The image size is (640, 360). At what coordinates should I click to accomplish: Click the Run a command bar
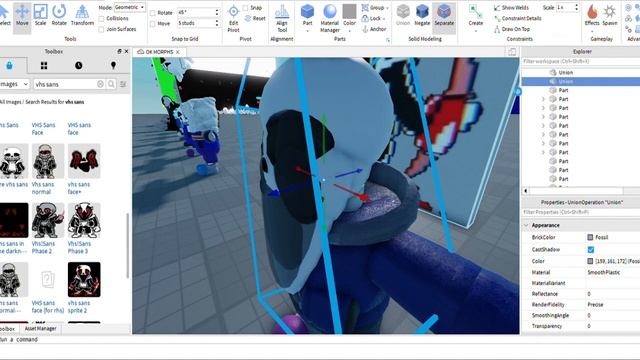320,339
